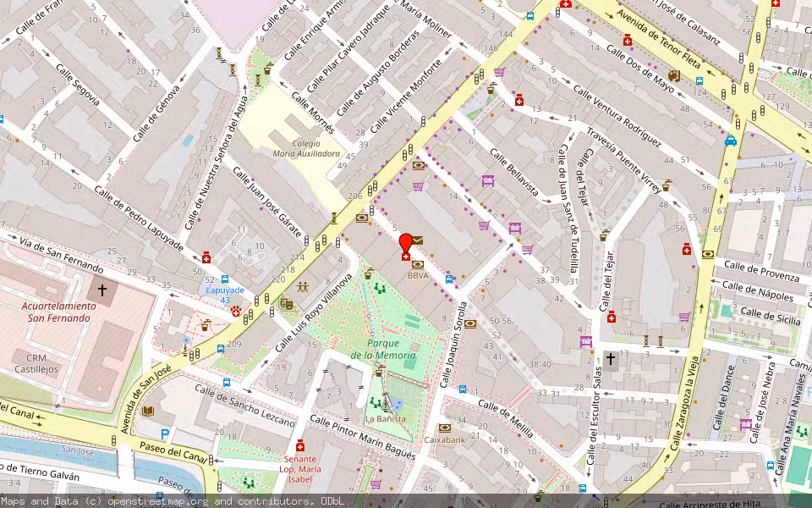Click Calle de Nuestra Señora del Agua name
Screen dimensions: 812x508
[217, 163]
